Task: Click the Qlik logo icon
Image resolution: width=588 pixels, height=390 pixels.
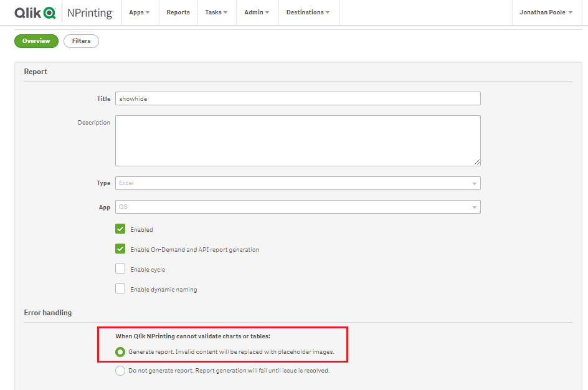Action: (36, 12)
